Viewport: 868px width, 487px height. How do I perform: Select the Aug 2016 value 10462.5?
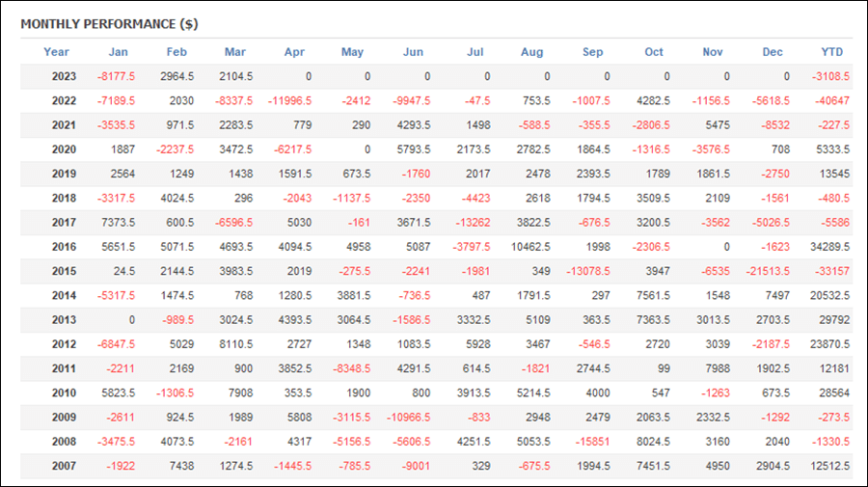[530, 247]
